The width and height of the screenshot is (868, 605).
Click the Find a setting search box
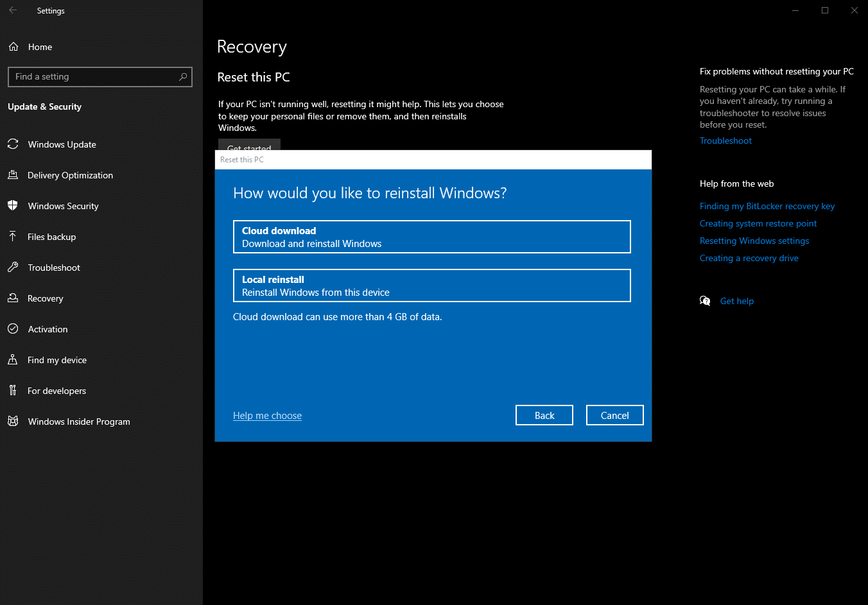(100, 76)
